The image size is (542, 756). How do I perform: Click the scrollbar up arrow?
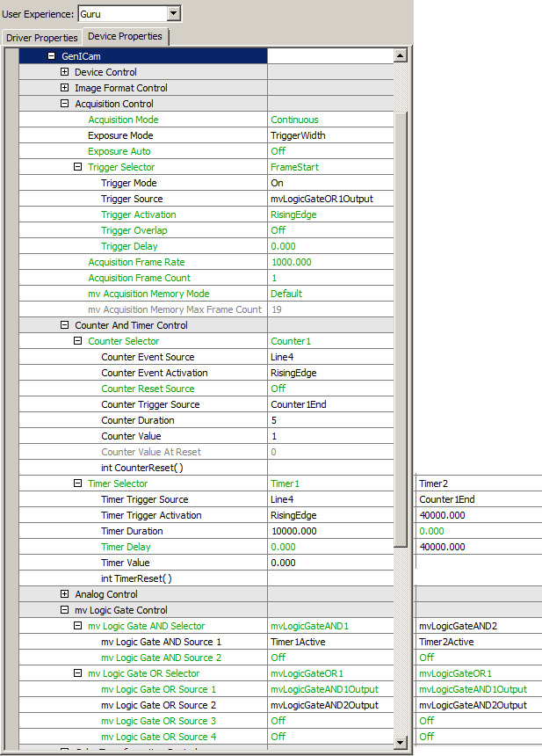(x=401, y=56)
